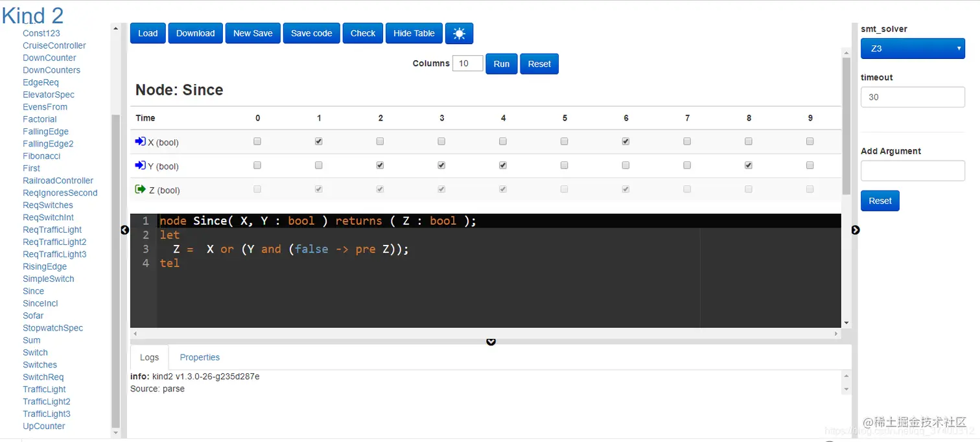Click the code editor vertical scroll-down arrow
Screen dimensions: 980x442
pos(846,323)
